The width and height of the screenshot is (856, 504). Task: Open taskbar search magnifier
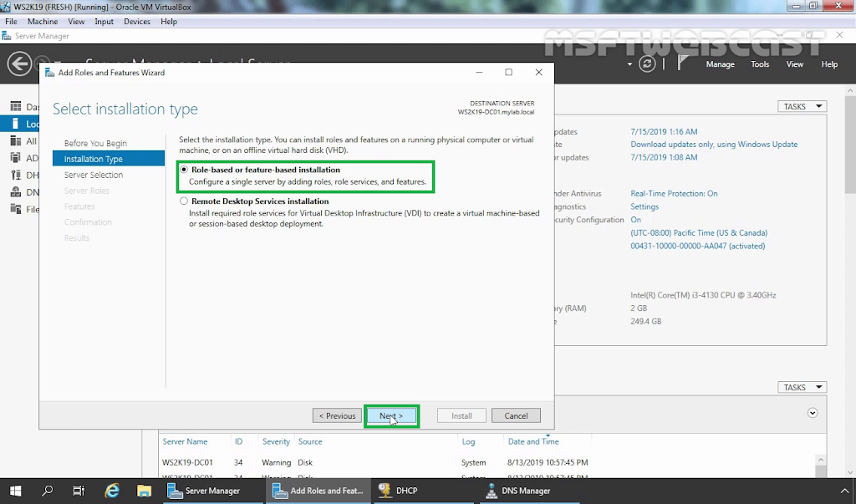(48, 491)
